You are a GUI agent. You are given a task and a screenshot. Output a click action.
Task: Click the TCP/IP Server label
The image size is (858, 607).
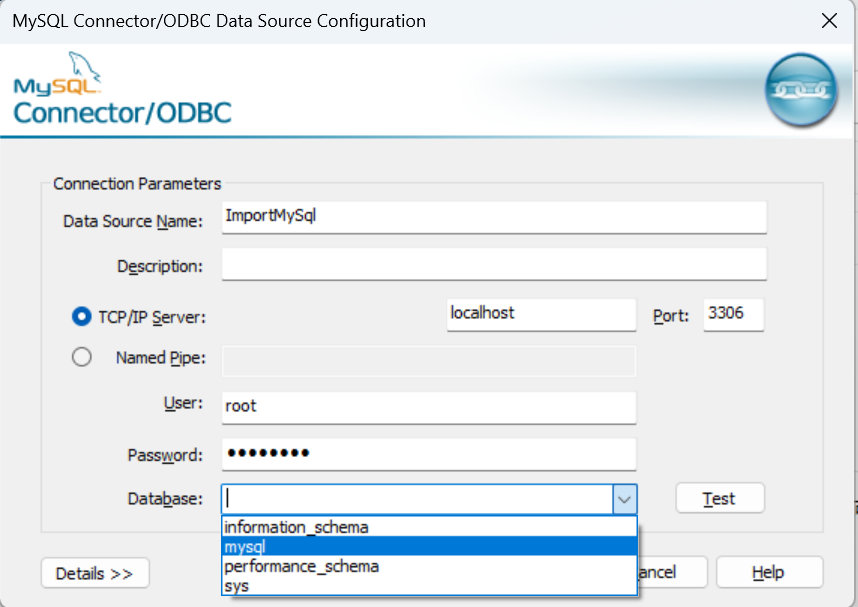tap(152, 317)
